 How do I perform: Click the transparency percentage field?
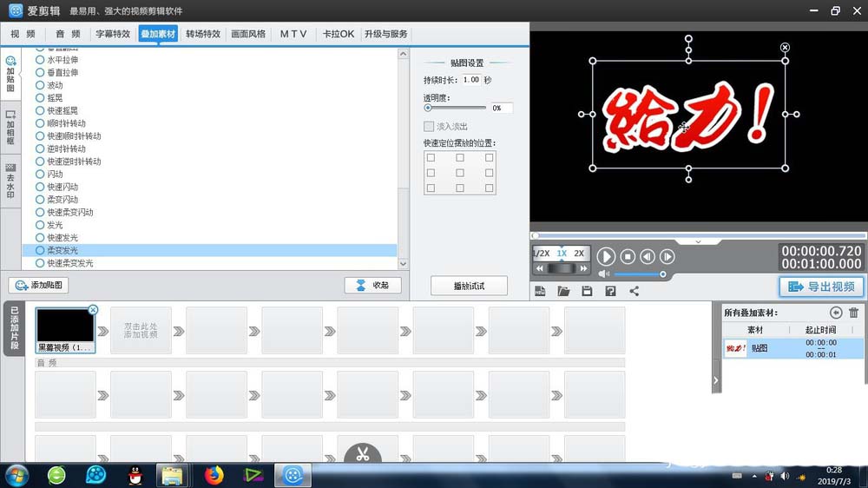click(x=502, y=108)
